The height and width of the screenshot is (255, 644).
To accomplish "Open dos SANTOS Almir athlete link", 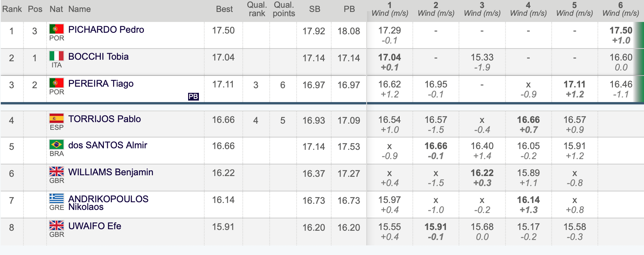I will click(108, 145).
